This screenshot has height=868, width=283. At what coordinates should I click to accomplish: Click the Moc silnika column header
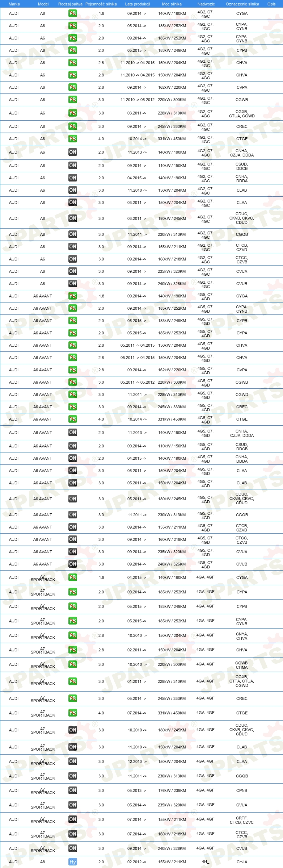pos(172,4)
